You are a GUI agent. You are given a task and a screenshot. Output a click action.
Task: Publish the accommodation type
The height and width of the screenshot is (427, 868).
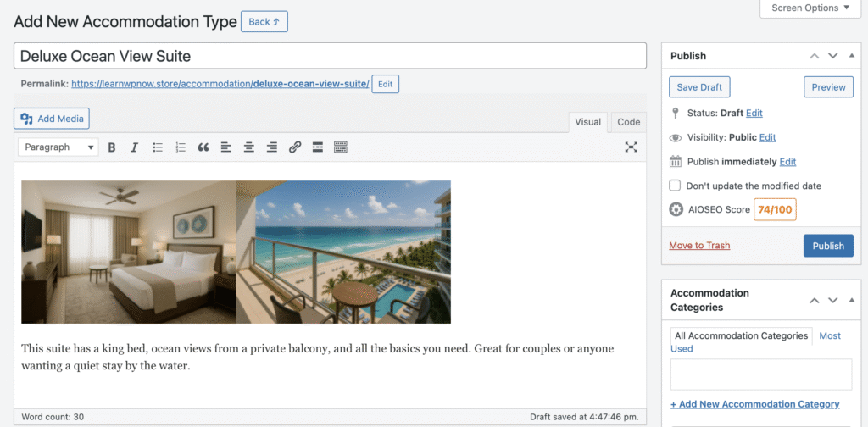tap(828, 246)
